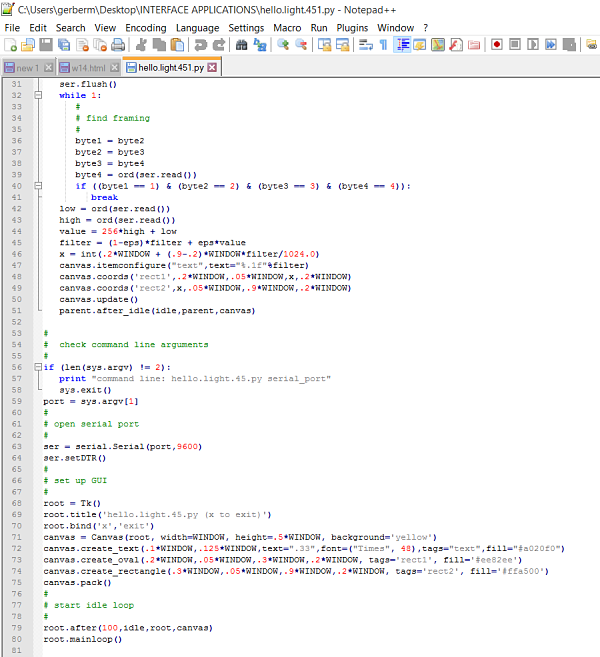Click the Paste clipboard toolbar icon
Image resolution: width=600 pixels, height=657 pixels.
178,44
